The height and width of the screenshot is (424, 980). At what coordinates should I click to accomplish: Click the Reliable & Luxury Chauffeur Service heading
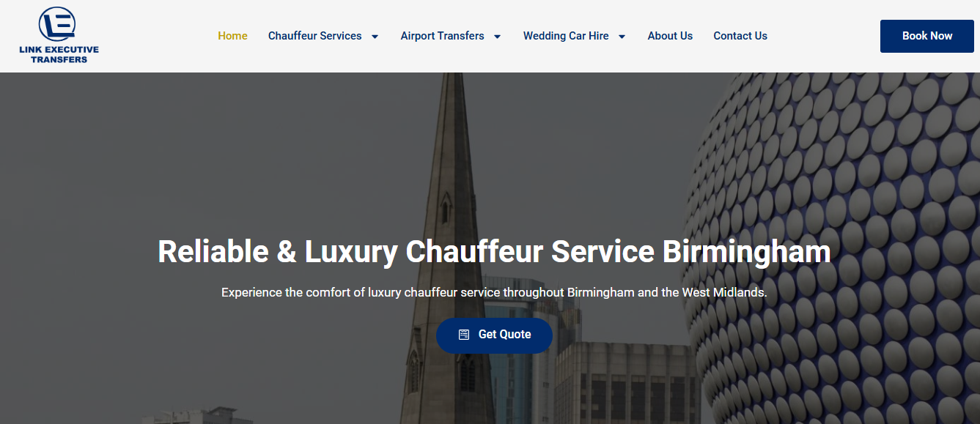494,252
